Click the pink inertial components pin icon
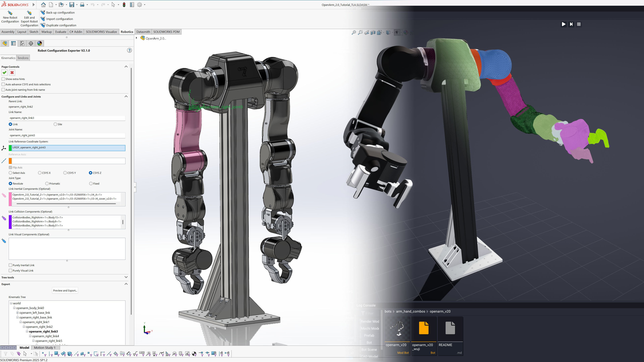Viewport: 644px width, 362px height. [x=4, y=195]
